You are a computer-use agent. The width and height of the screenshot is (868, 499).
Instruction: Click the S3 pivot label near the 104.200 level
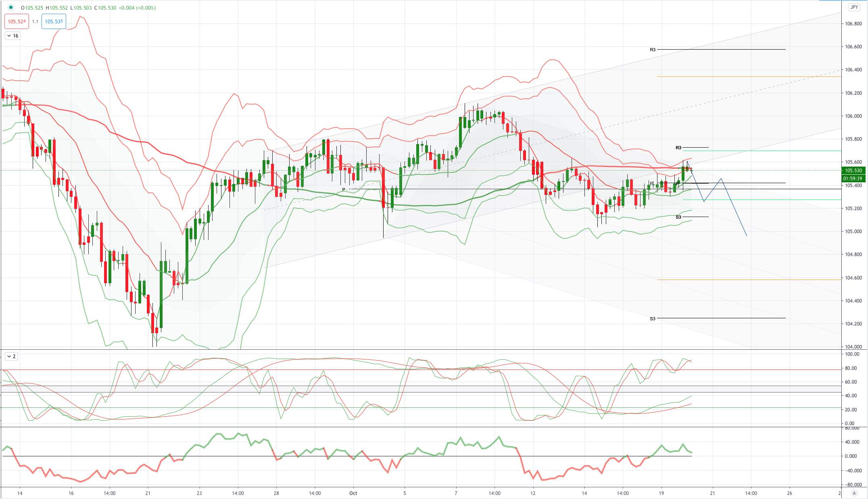[653, 319]
